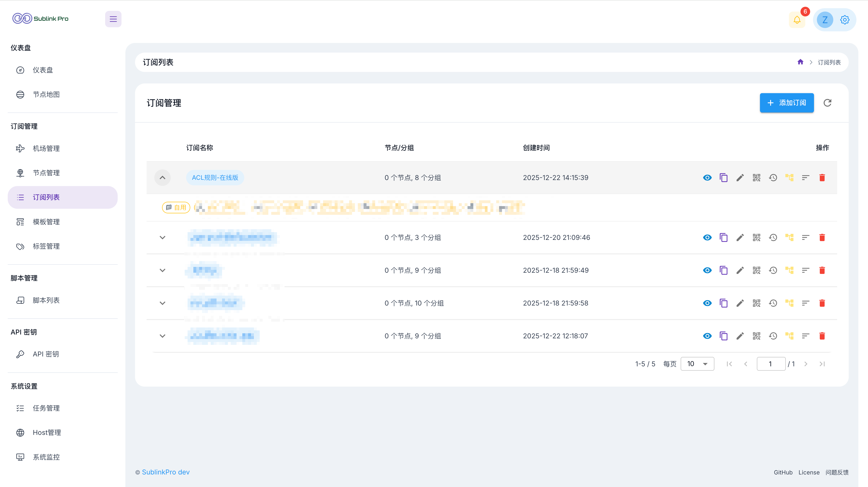Image resolution: width=868 pixels, height=487 pixels.
Task: Open the notifications bell icon
Action: (x=797, y=20)
